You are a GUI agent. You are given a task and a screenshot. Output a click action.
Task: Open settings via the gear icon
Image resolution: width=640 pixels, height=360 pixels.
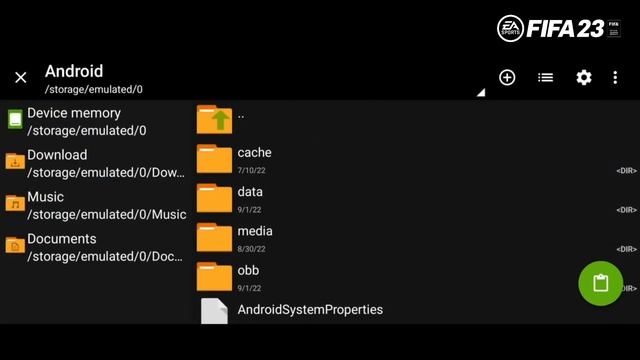[x=584, y=78]
